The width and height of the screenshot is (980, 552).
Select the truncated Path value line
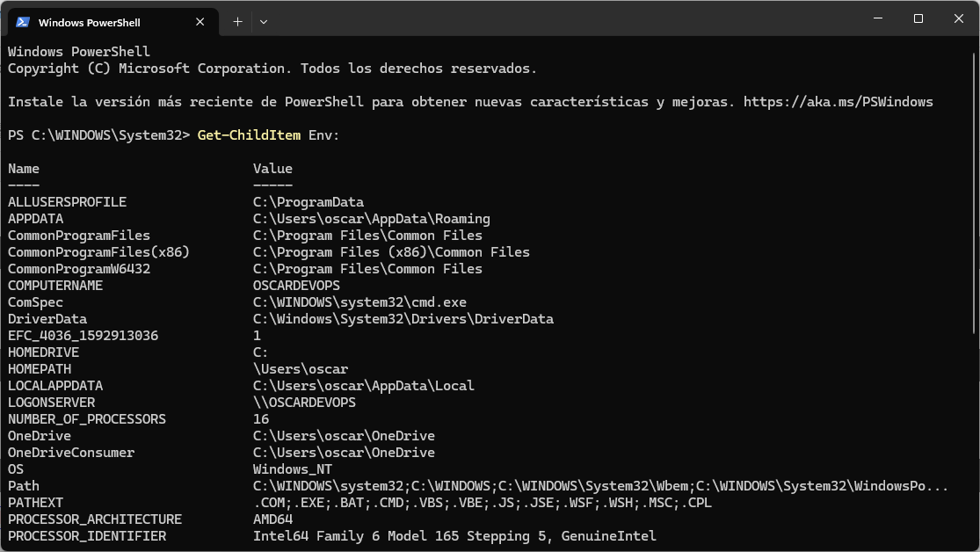coord(600,486)
